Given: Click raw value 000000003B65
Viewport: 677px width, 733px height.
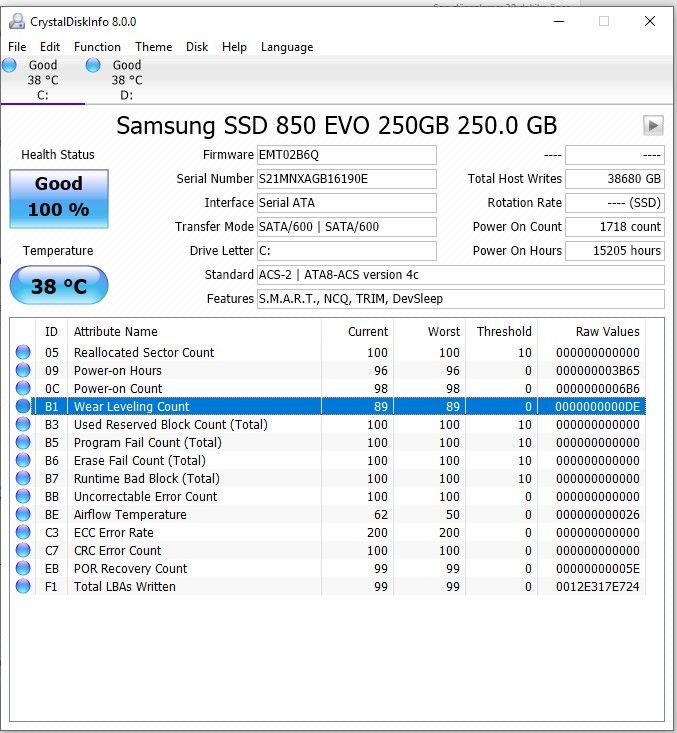Looking at the screenshot, I should 598,371.
